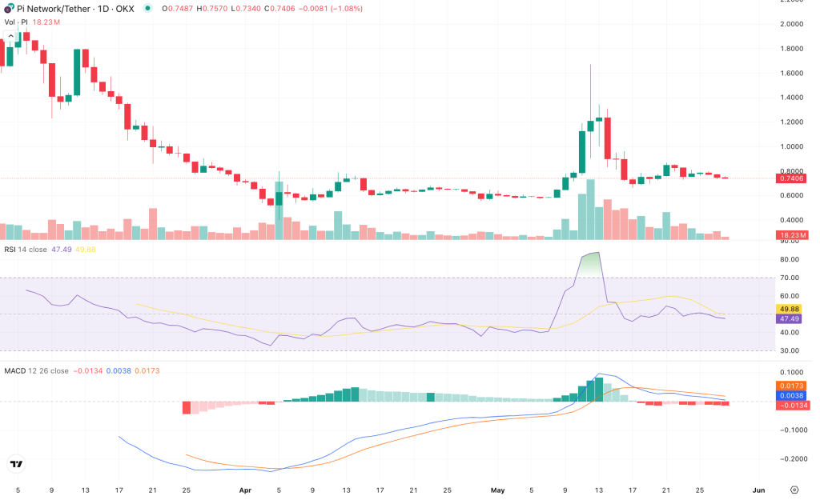The image size is (820, 504).
Task: Click the purple 47.49 value in RSI legend
Action: point(61,250)
